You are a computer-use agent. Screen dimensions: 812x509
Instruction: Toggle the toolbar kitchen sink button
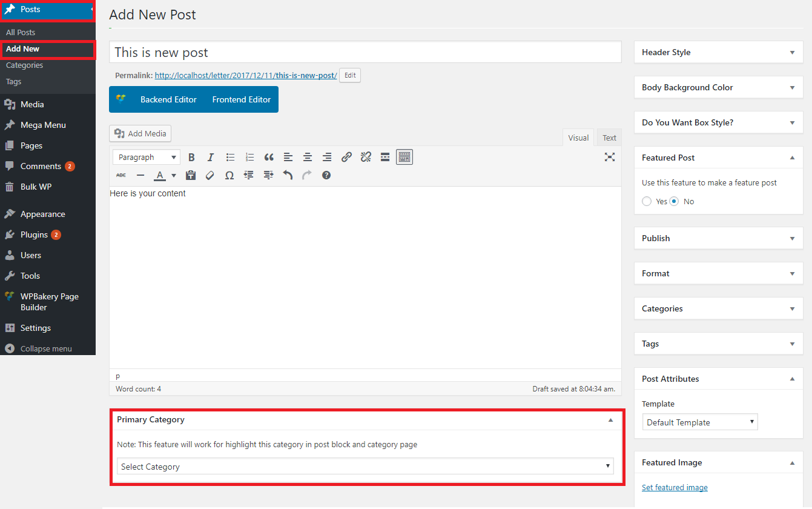(404, 158)
